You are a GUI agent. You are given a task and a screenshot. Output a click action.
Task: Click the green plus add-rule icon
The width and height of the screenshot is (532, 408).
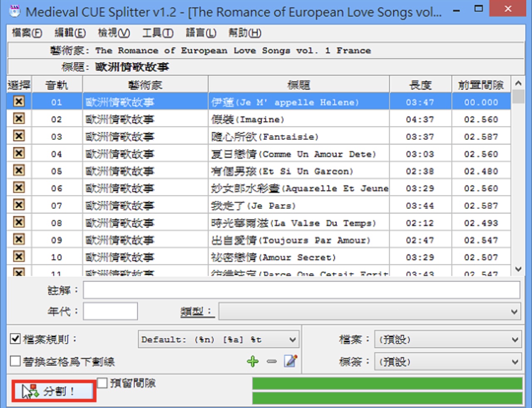tap(253, 361)
